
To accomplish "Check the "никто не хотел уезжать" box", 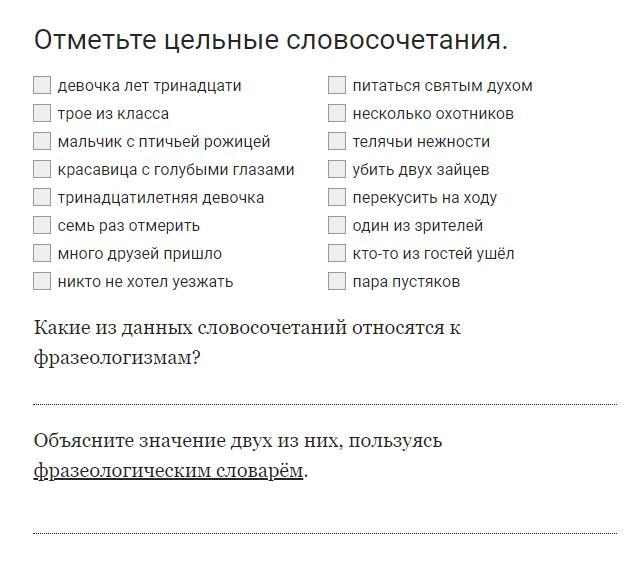I will click(x=42, y=281).
